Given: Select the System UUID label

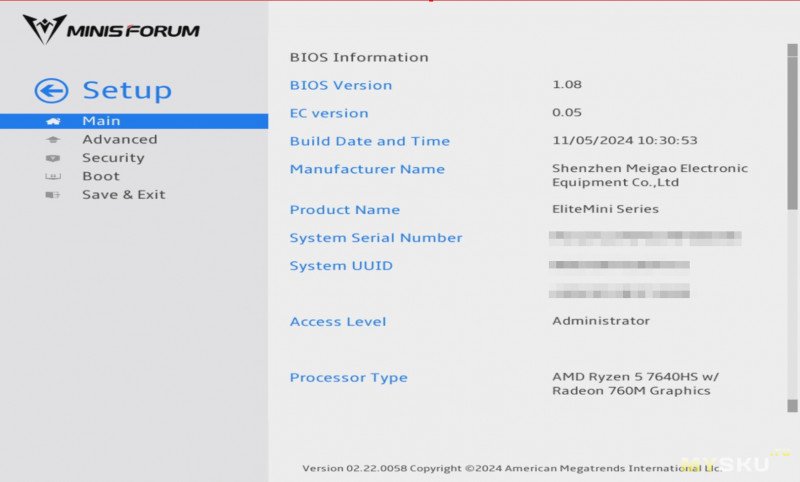Looking at the screenshot, I should 341,266.
